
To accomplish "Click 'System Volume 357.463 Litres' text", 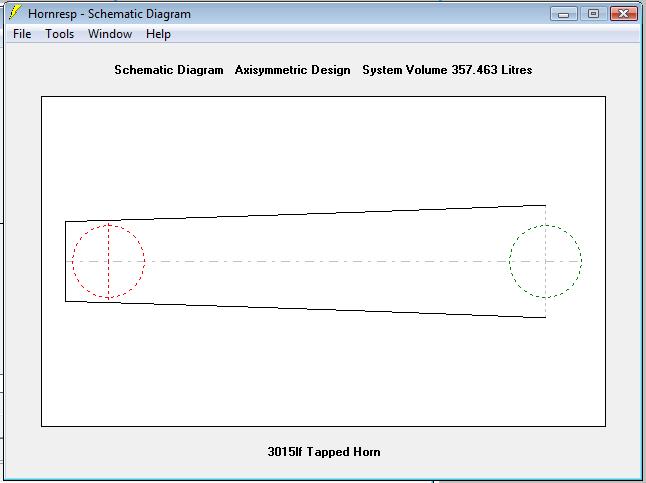I will (x=447, y=70).
